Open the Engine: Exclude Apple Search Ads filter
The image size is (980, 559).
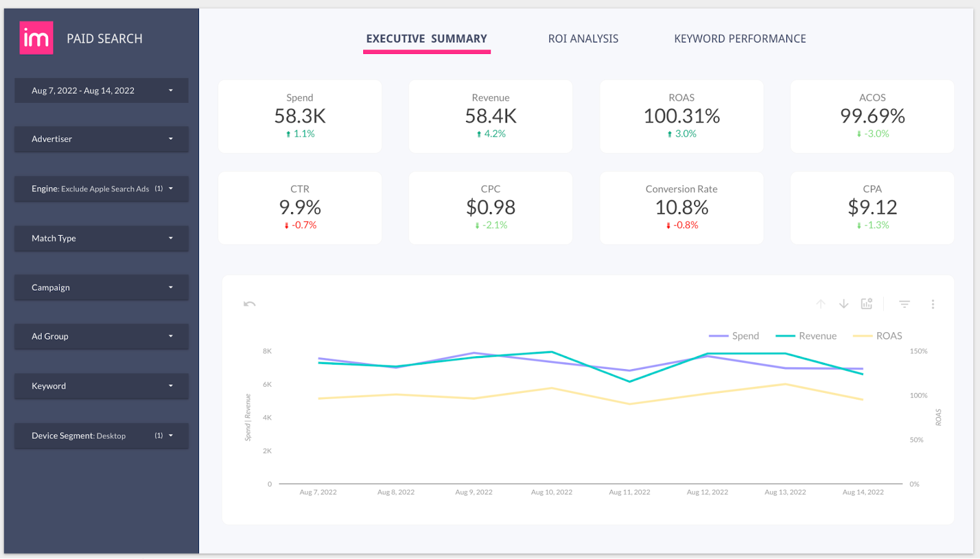coord(102,189)
